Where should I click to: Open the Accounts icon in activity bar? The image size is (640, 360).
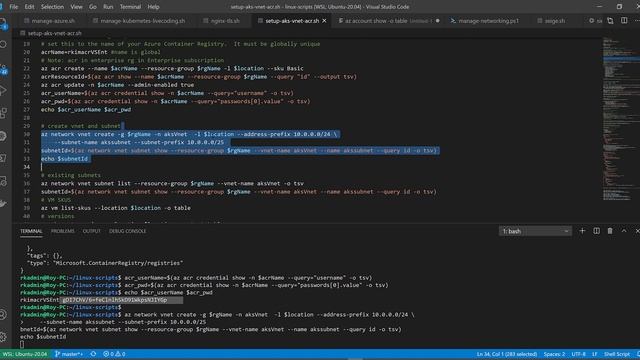pyautogui.click(x=3, y=314)
